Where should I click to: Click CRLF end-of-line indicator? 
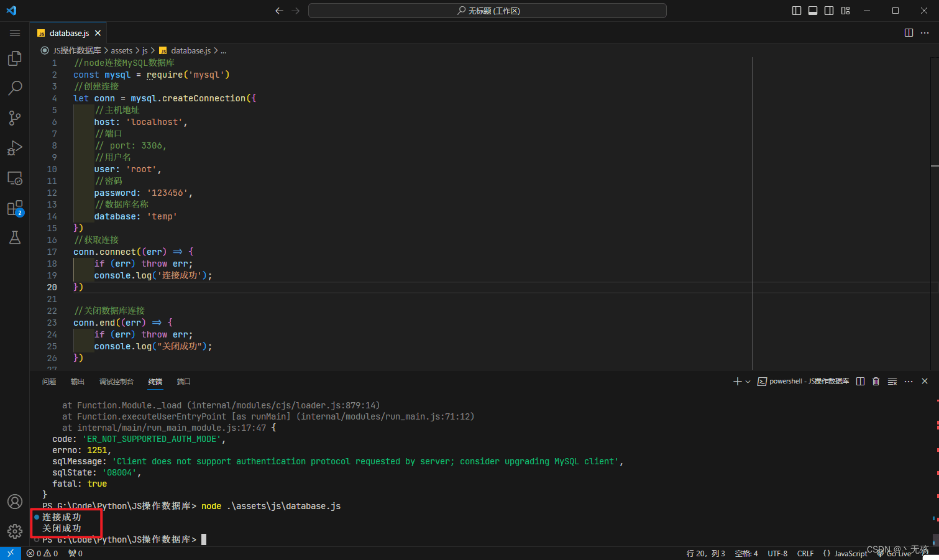[x=805, y=553]
